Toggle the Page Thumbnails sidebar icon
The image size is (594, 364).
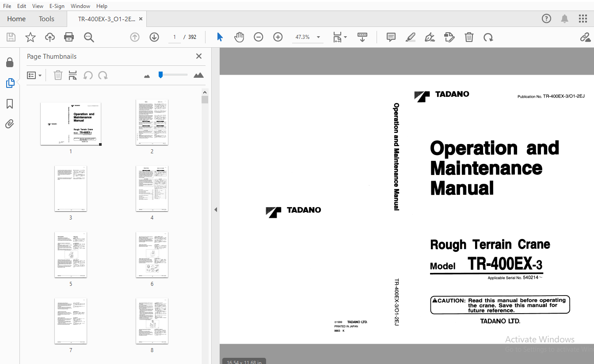(x=10, y=83)
